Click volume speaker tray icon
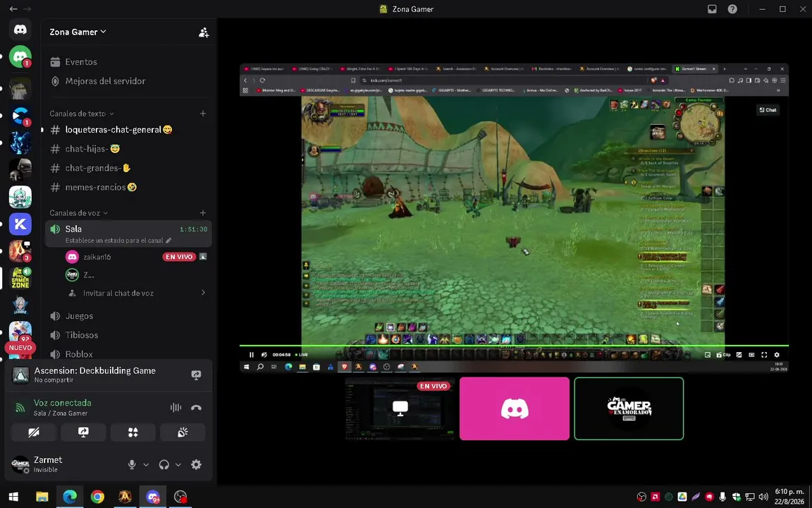Viewport: 812px width, 508px height. (x=763, y=497)
